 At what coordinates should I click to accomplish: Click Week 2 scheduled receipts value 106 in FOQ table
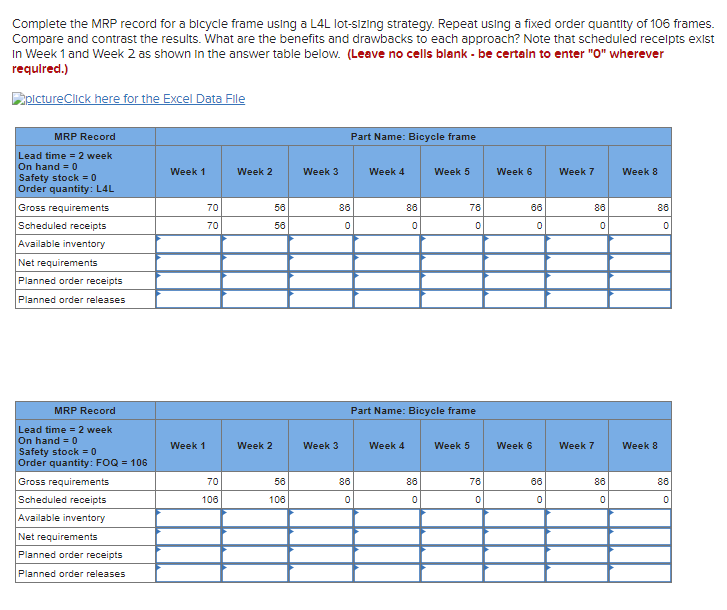point(277,500)
